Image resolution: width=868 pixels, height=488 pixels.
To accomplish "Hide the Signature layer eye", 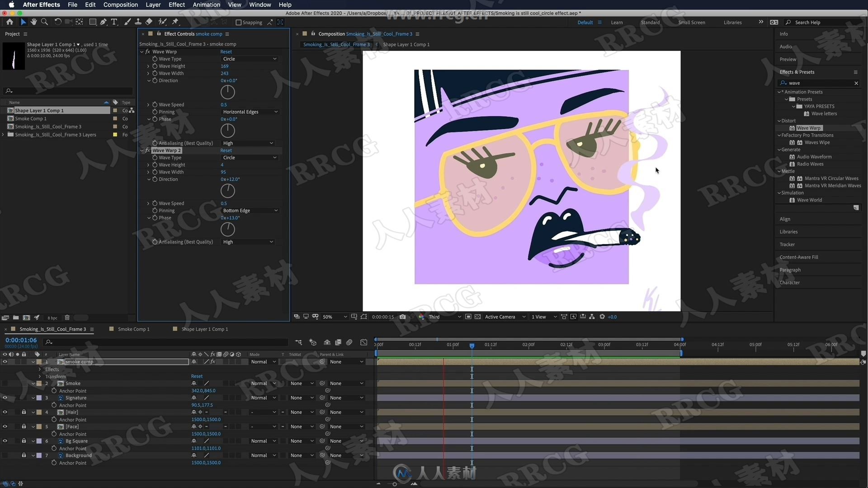I will click(x=5, y=398).
